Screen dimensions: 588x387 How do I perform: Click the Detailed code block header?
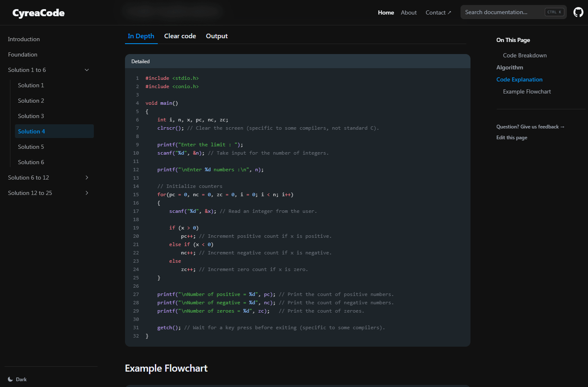(x=297, y=61)
